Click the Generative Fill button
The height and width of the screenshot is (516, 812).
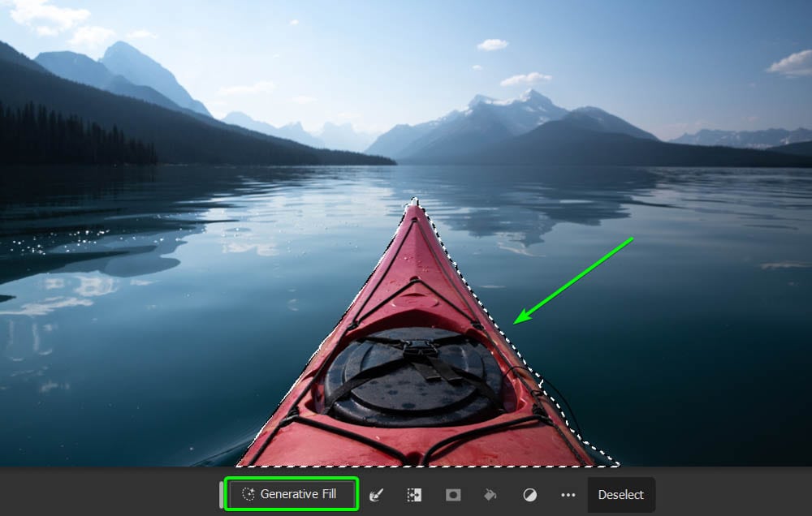coord(291,494)
